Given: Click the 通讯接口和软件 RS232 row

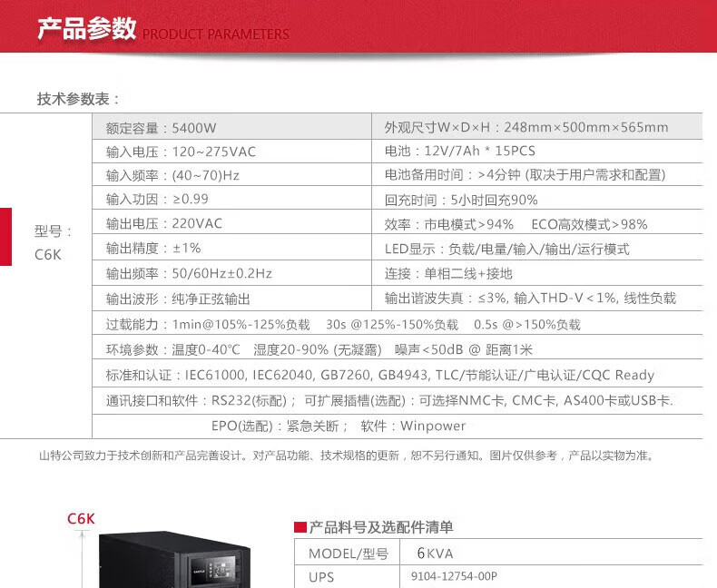Looking at the screenshot, I should pyautogui.click(x=398, y=401).
